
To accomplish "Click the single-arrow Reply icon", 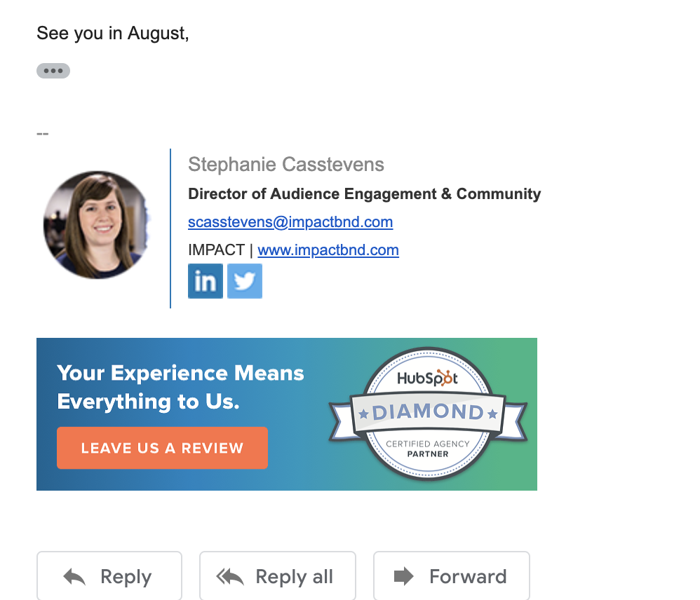I will click(74, 576).
